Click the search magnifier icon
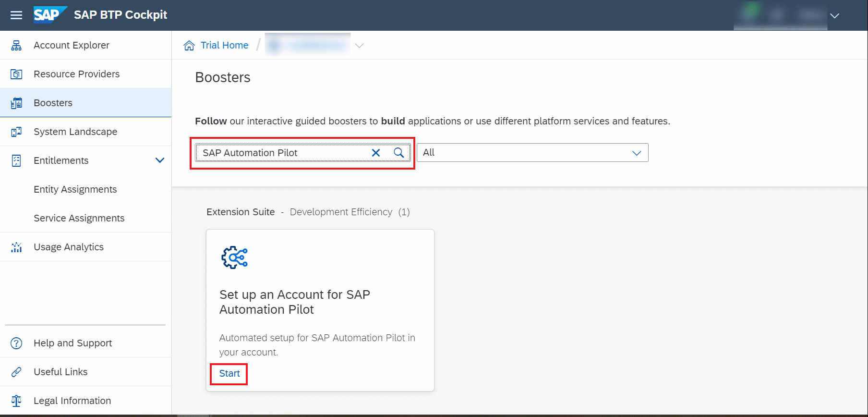Image resolution: width=868 pixels, height=417 pixels. 398,153
